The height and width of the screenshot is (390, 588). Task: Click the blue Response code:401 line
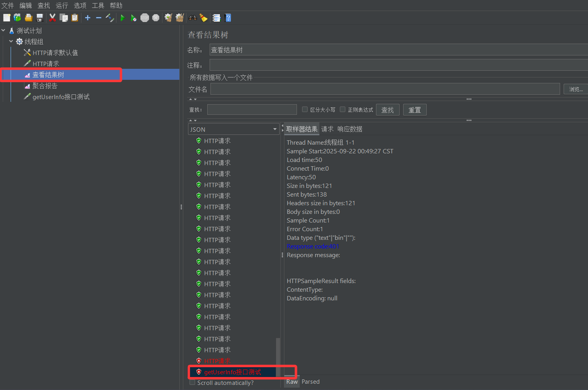click(313, 247)
